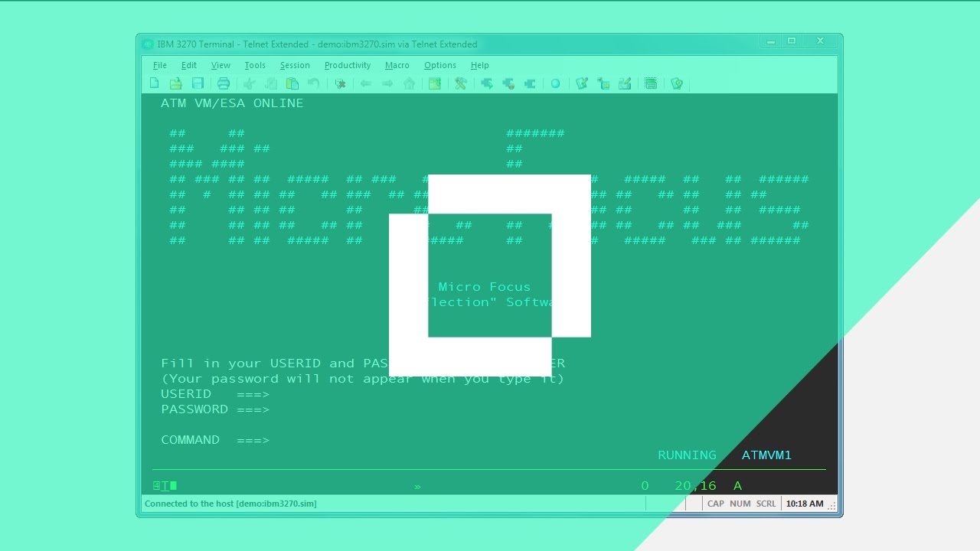Click the picture with pencil toolbar icon
980x551 pixels.
click(625, 83)
